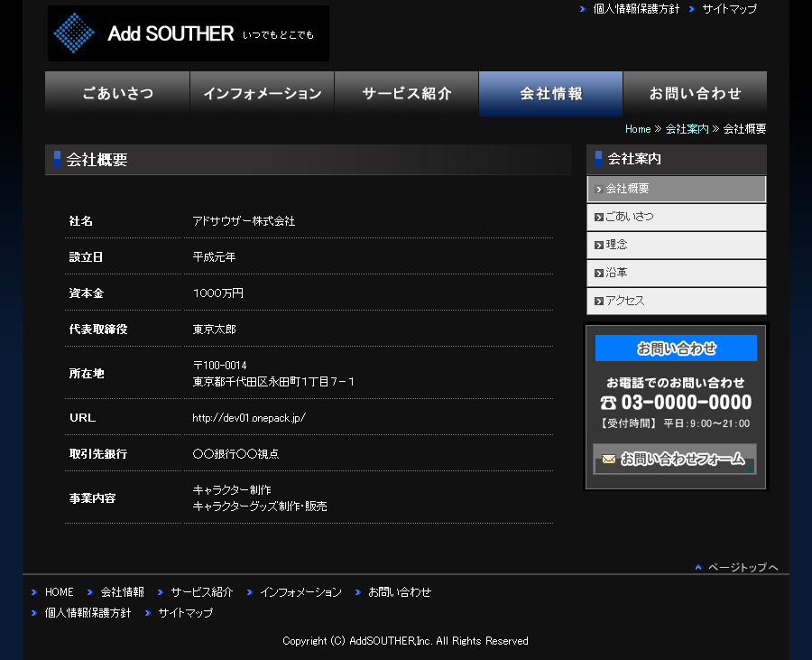Open サイトマップ link in the header
This screenshot has height=660, width=812.
click(x=729, y=9)
